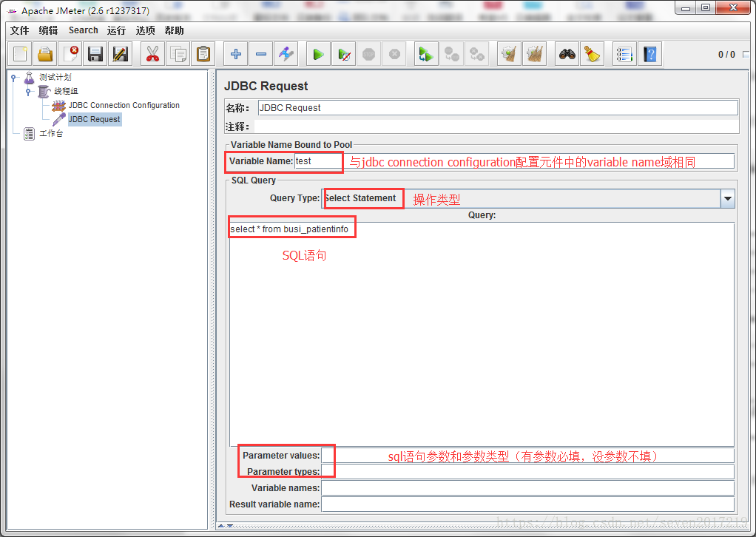Open the 帮助 menu
This screenshot has height=537, width=756.
pos(174,30)
